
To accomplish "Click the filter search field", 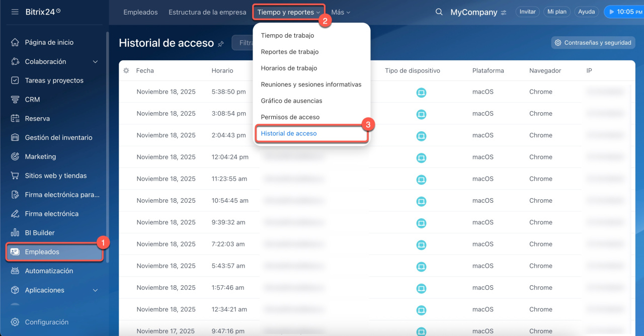I will click(243, 43).
